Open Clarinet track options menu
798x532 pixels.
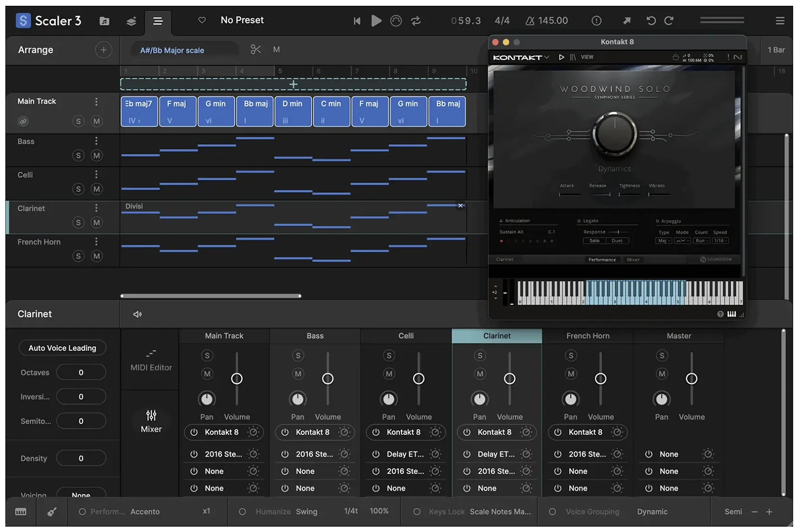click(96, 208)
